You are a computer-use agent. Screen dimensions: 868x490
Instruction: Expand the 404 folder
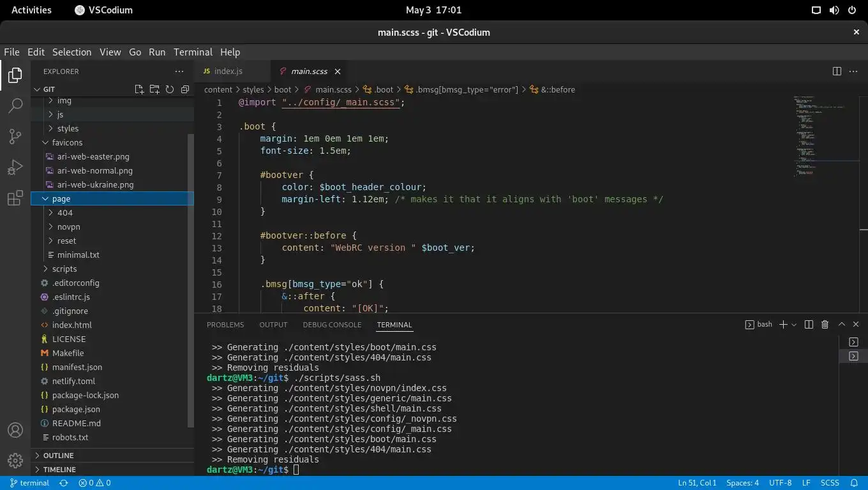[x=112, y=212]
